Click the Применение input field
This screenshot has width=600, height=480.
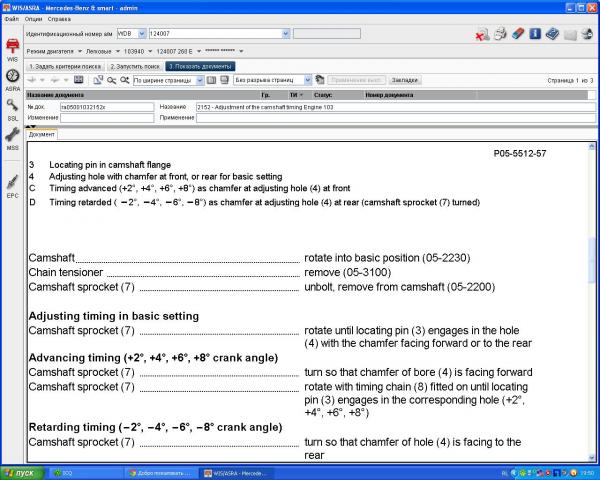pos(396,118)
